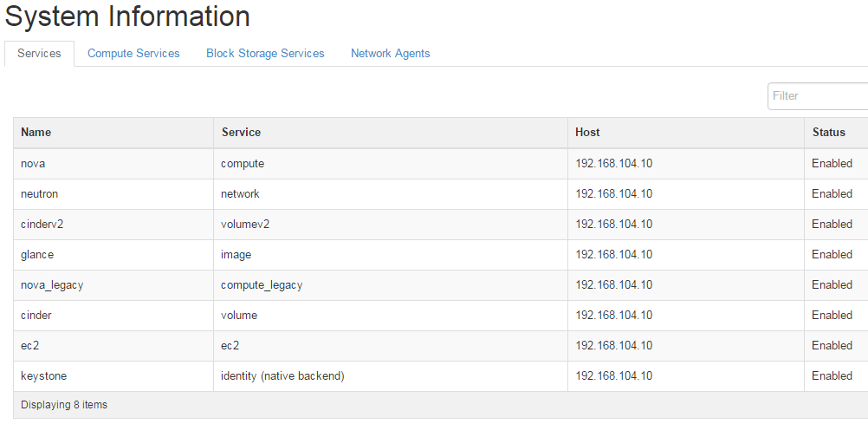The height and width of the screenshot is (424, 868).
Task: Click the host IP in the glance row
Action: pyautogui.click(x=614, y=255)
